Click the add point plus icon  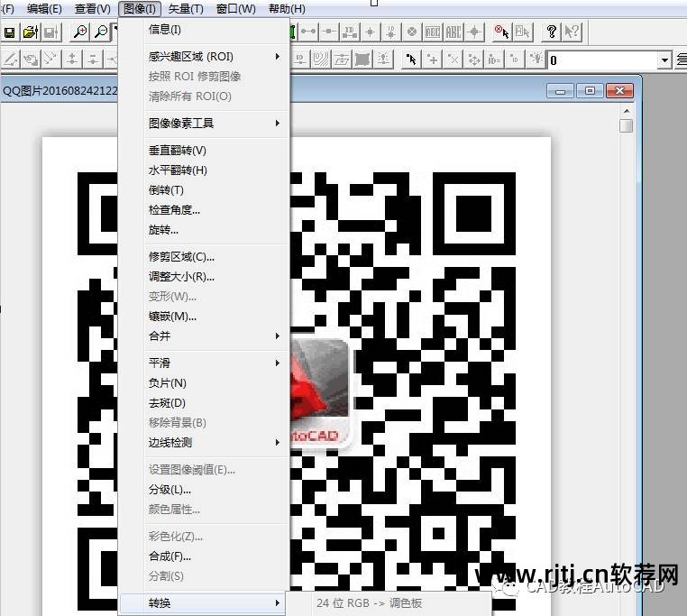[72, 60]
